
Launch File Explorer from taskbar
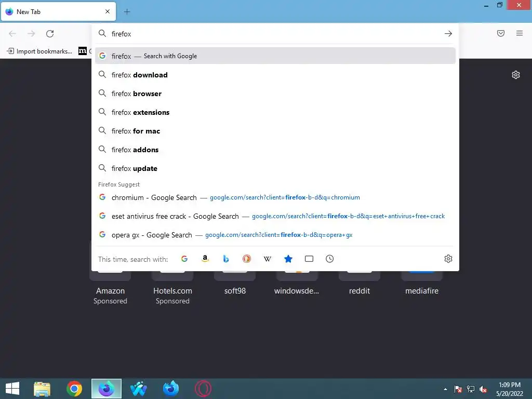(42, 389)
